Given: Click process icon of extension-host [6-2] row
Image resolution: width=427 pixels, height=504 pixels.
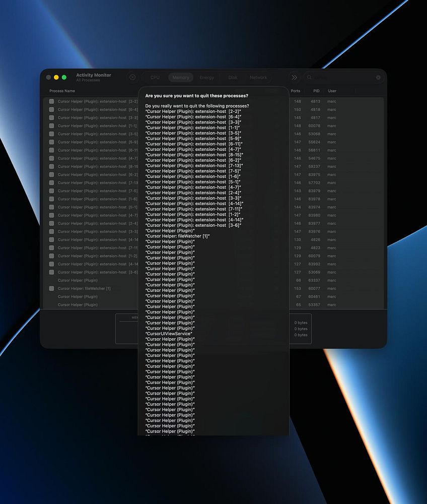Looking at the screenshot, I should [51, 174].
